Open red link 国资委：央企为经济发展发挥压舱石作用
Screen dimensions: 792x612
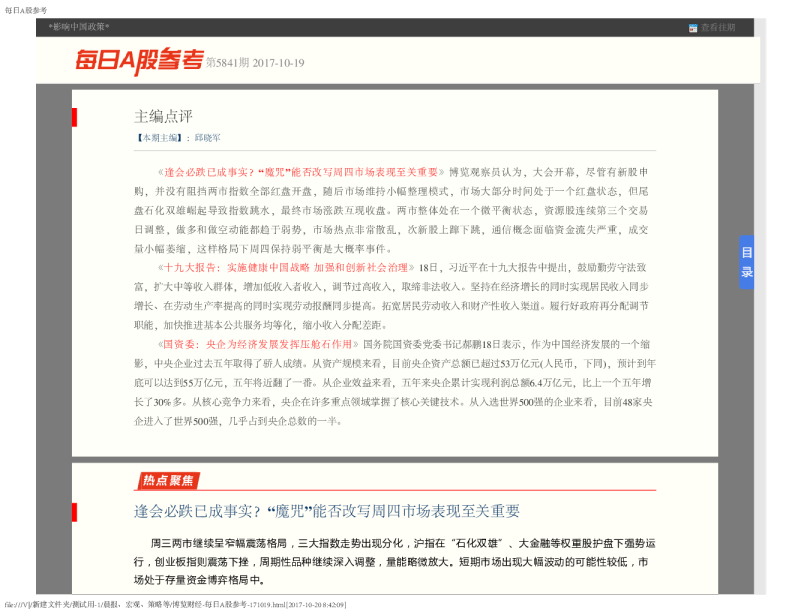coord(258,344)
